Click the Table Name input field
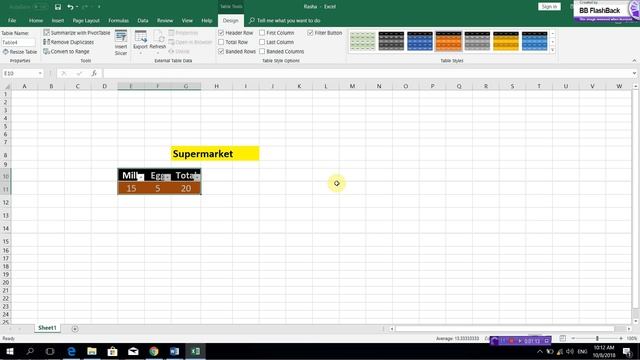The image size is (640, 360). point(18,42)
